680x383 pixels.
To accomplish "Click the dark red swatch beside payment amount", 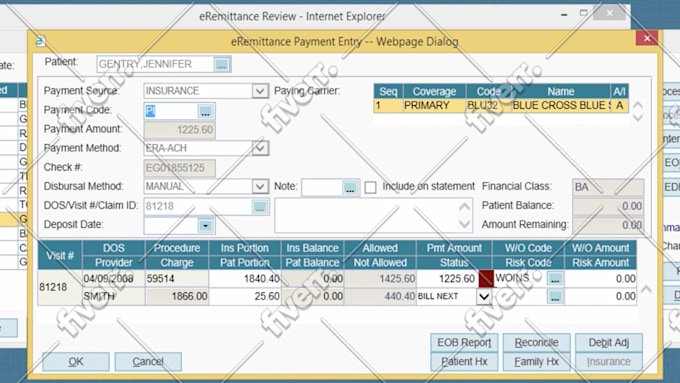I will [x=486, y=278].
